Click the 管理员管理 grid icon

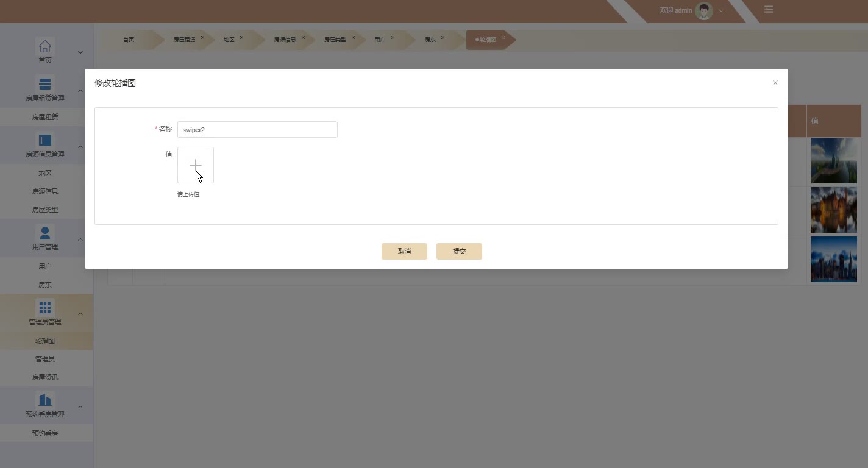click(45, 308)
